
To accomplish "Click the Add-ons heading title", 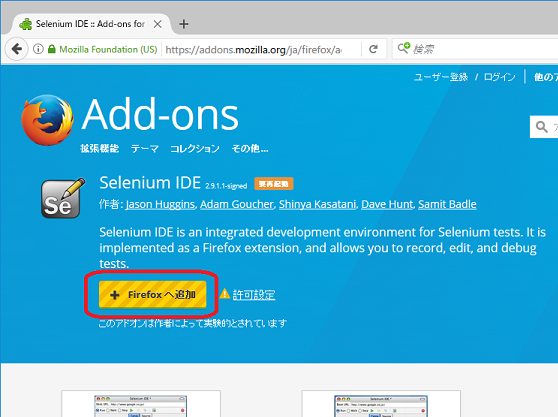I will [x=160, y=115].
